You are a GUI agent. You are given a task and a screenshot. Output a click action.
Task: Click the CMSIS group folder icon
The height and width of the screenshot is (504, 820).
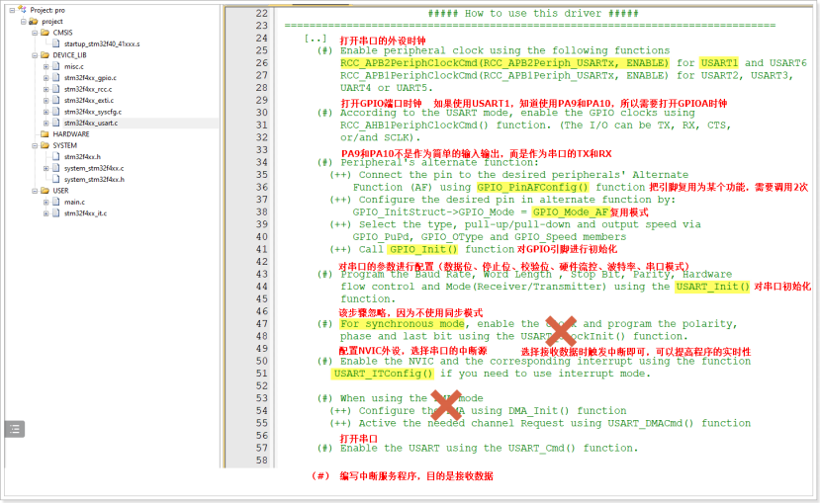click(x=45, y=33)
